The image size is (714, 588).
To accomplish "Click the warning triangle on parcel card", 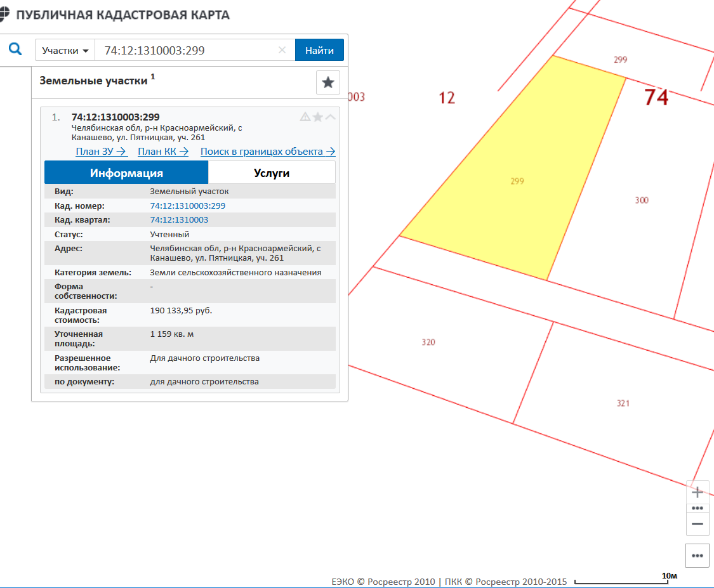I will 305,117.
